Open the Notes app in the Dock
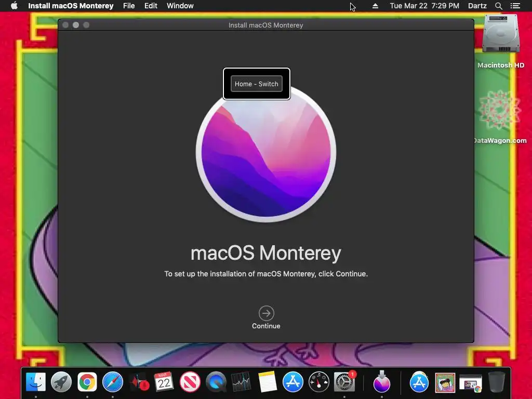This screenshot has height=399, width=532. click(x=267, y=382)
